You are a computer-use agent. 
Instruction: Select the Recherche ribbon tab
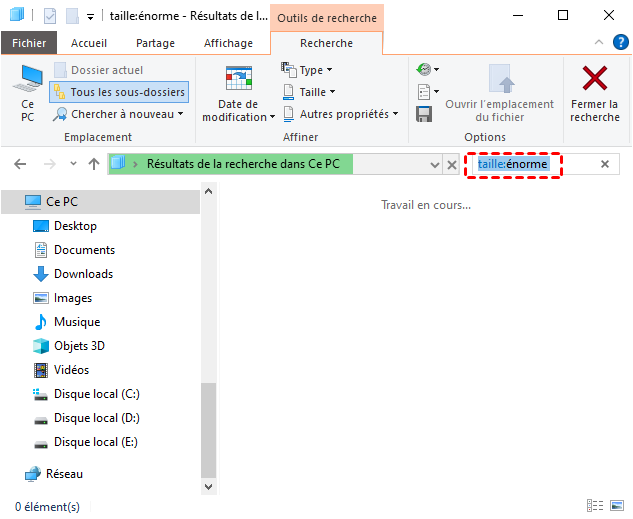click(326, 43)
